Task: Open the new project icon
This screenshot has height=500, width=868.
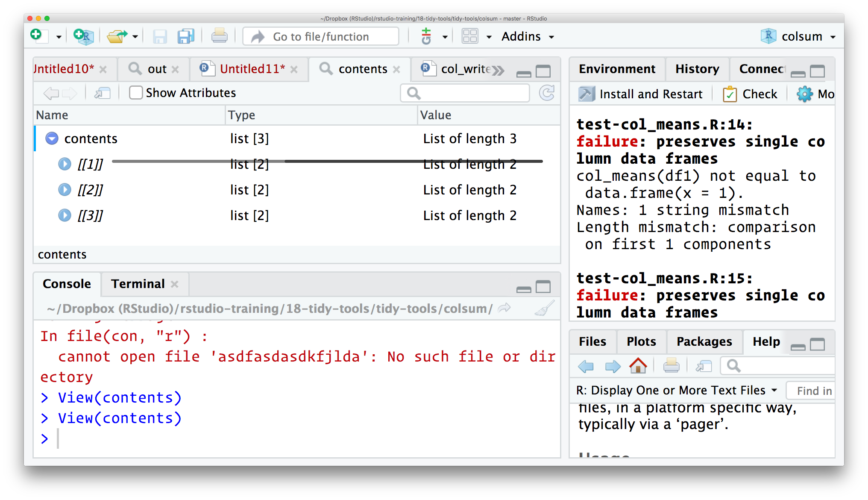Action: [x=83, y=36]
